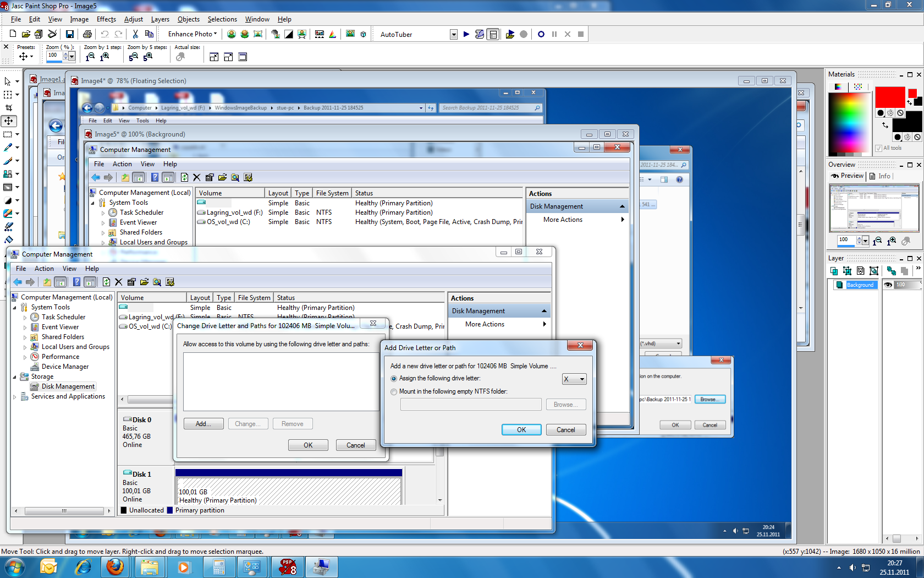Click the Copy icon beside the scissors

click(x=149, y=34)
